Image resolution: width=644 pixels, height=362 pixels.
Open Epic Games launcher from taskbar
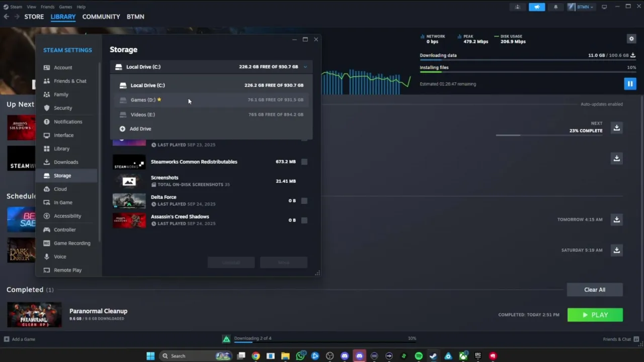[x=478, y=356]
